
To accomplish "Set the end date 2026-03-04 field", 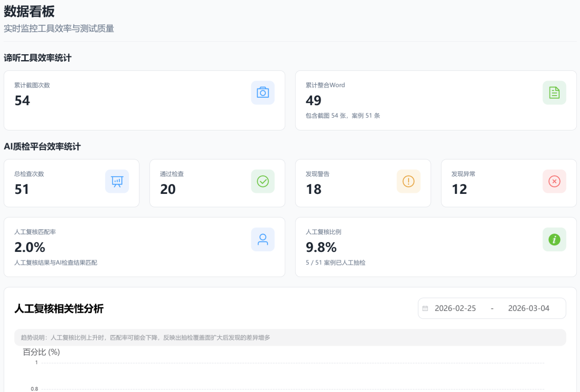I will tap(528, 309).
